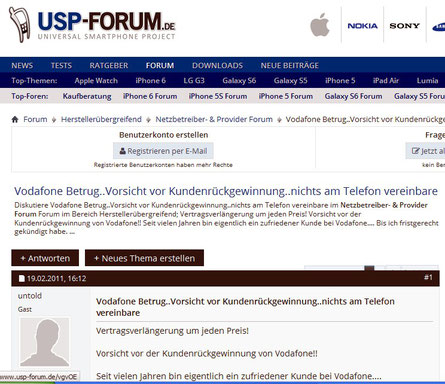Screen dimensions: 445x384
Task: Click the home icon in breadcrumb
Action: (15, 119)
